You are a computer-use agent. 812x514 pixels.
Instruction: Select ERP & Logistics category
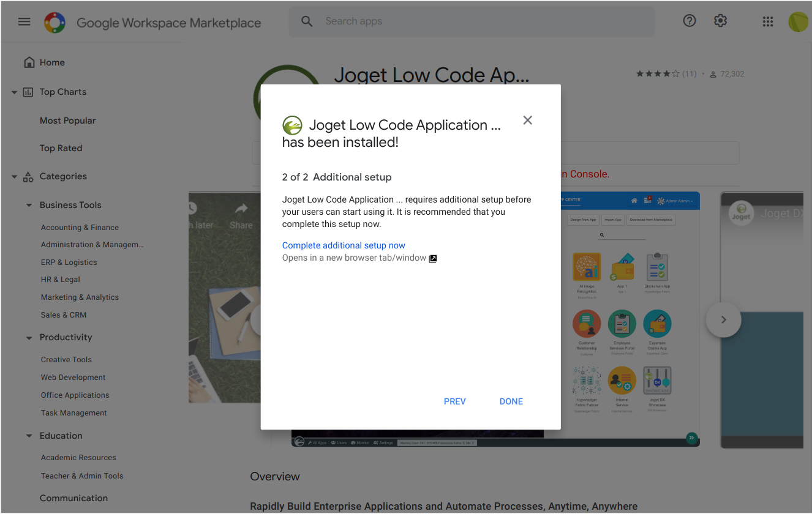coord(69,263)
